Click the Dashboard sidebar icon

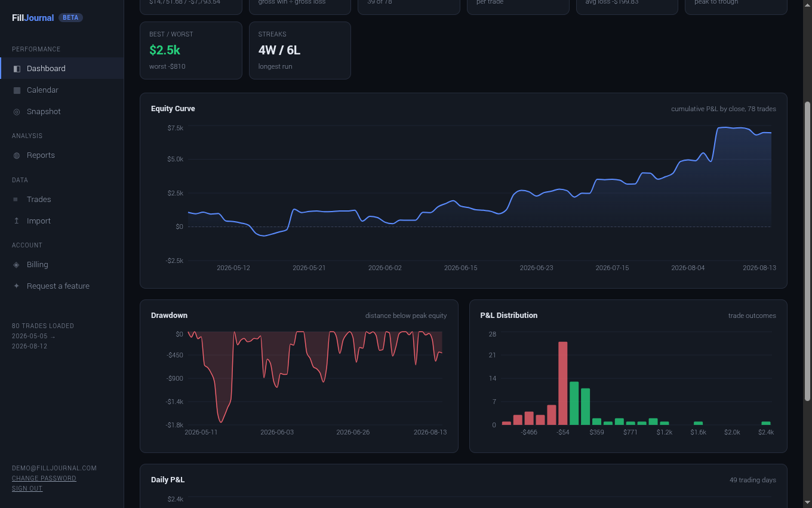click(x=17, y=69)
